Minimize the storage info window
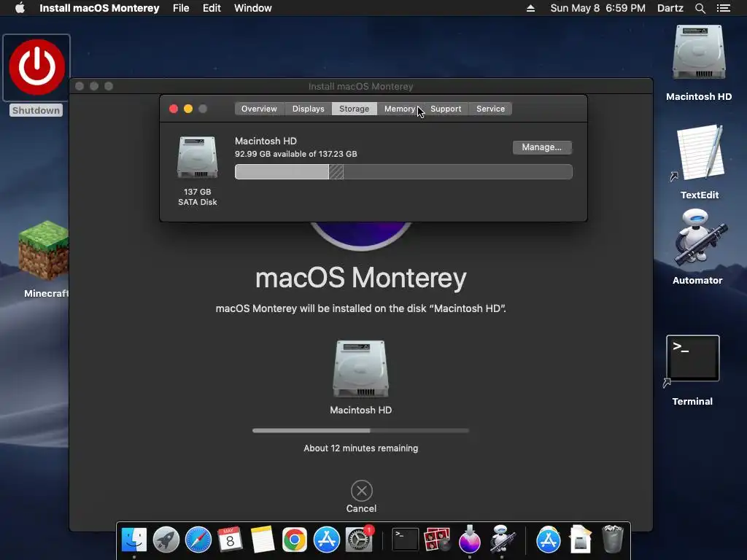747x560 pixels. (x=188, y=109)
